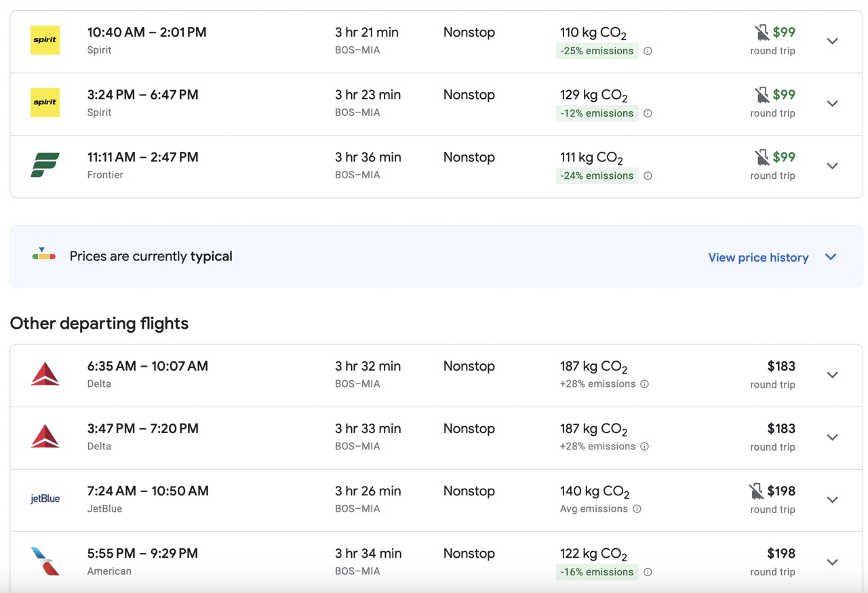Image resolution: width=868 pixels, height=593 pixels.
Task: Click the Spirit logo on the 3:24 PM flight
Action: [45, 102]
